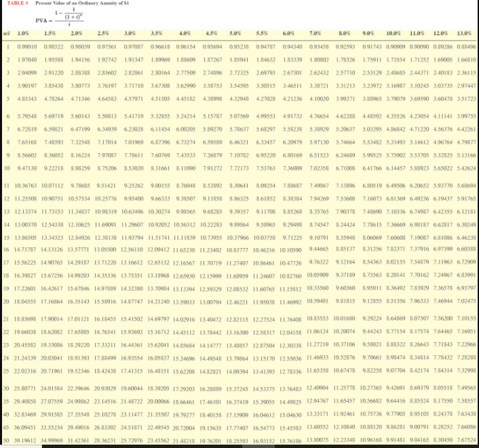Select the '7.0%' column header
Screen dimensions: 479x448
[x=315, y=33]
